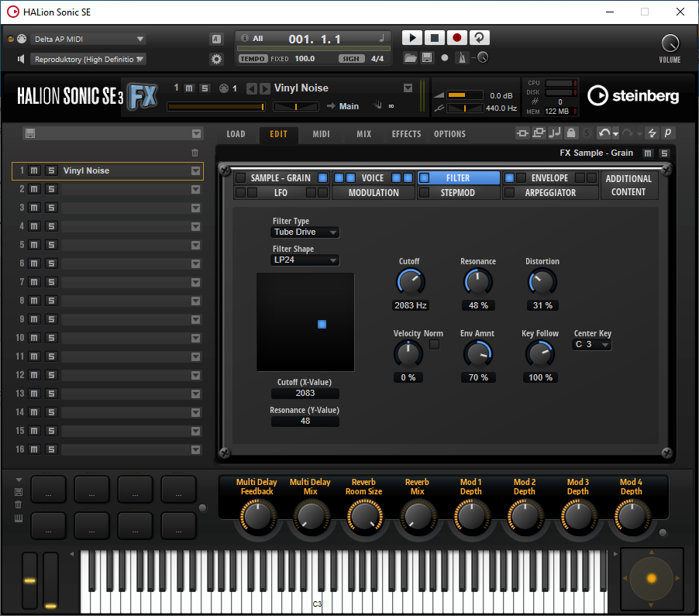Delete slot using trash icon above slot list
Image resolution: width=699 pixels, height=616 pixels.
195,153
